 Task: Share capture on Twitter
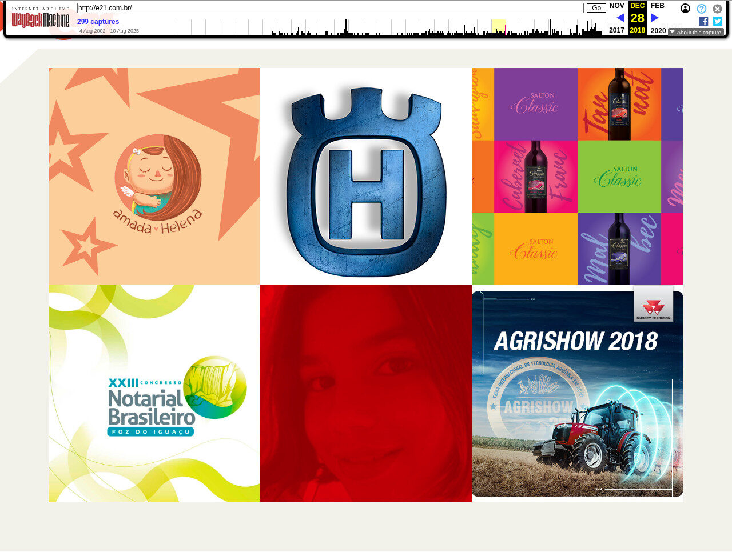coord(717,21)
